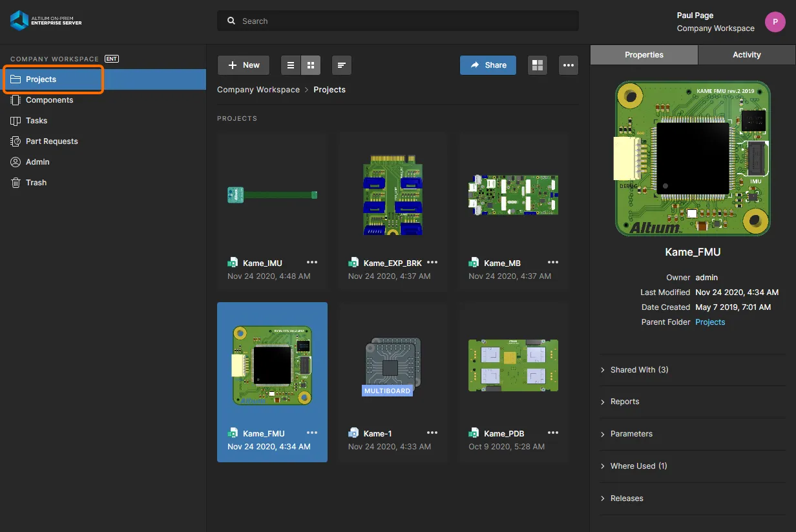The image size is (796, 532).
Task: Switch to grid view
Action: [311, 65]
